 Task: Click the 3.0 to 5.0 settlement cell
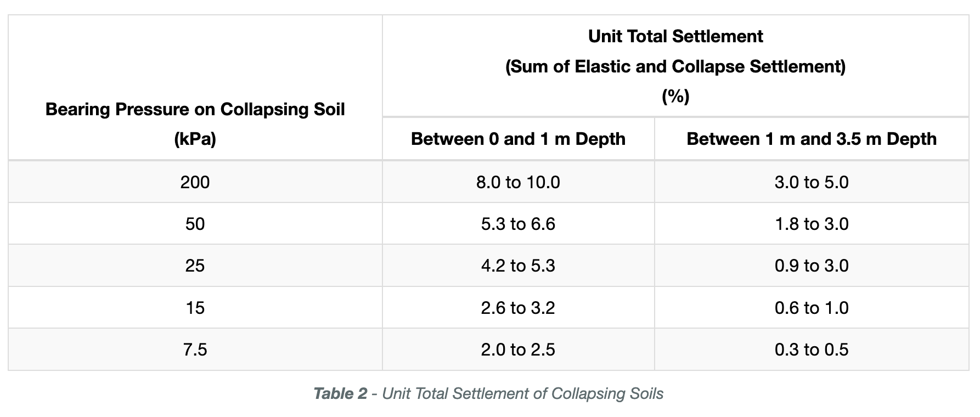(x=812, y=182)
